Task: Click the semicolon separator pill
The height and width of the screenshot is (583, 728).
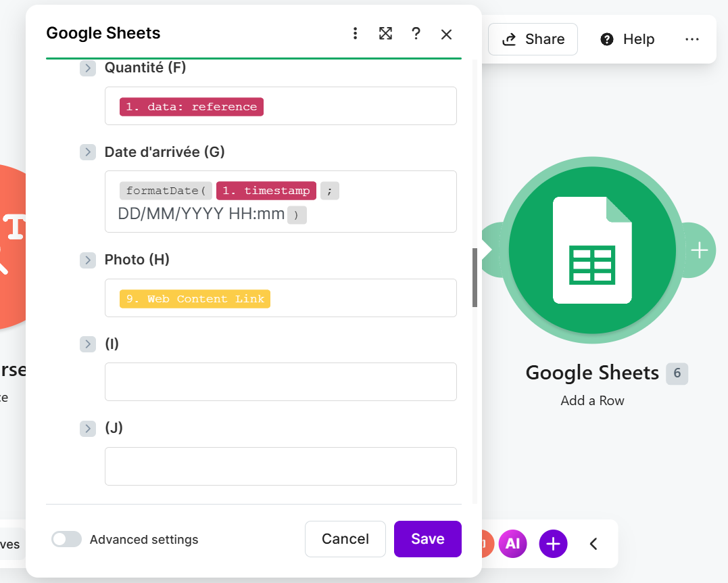Action: tap(330, 191)
